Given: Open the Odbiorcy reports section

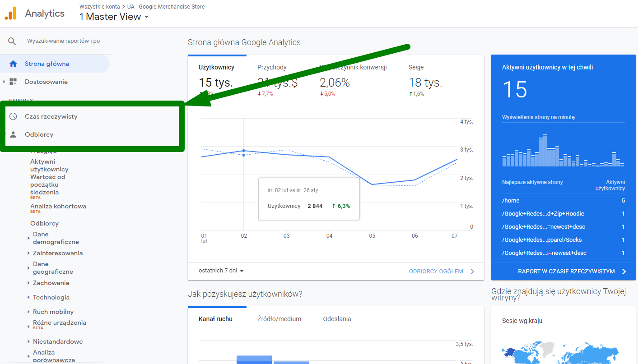Looking at the screenshot, I should tap(39, 134).
